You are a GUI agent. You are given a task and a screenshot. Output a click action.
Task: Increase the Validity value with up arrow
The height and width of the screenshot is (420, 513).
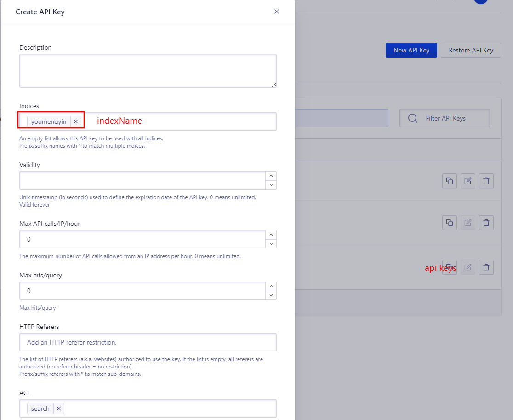coord(271,176)
